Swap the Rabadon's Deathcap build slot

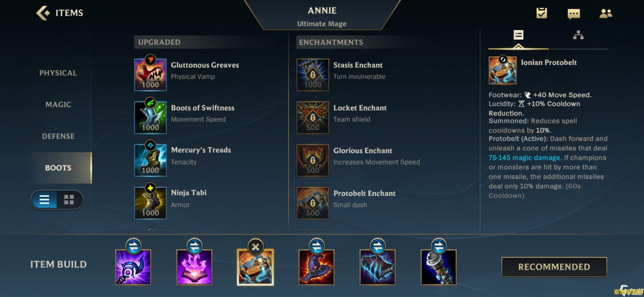[316, 246]
